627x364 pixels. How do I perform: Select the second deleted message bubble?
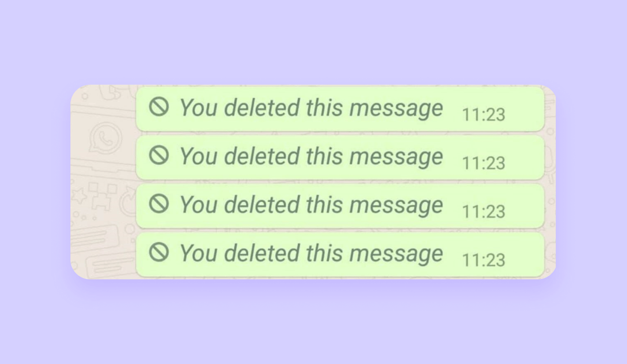(x=340, y=157)
